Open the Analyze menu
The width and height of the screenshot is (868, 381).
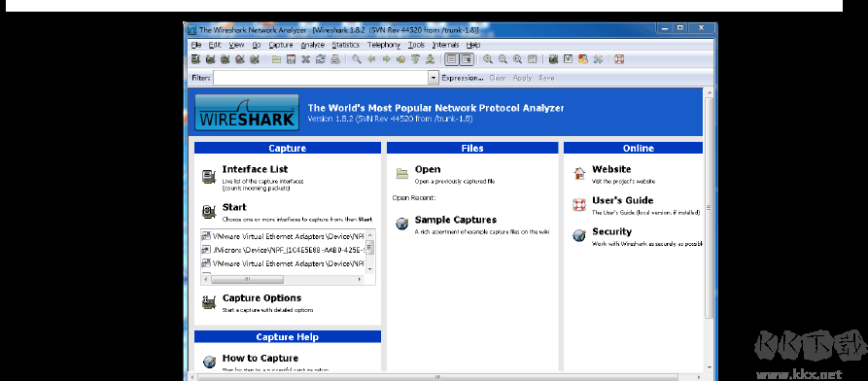313,45
